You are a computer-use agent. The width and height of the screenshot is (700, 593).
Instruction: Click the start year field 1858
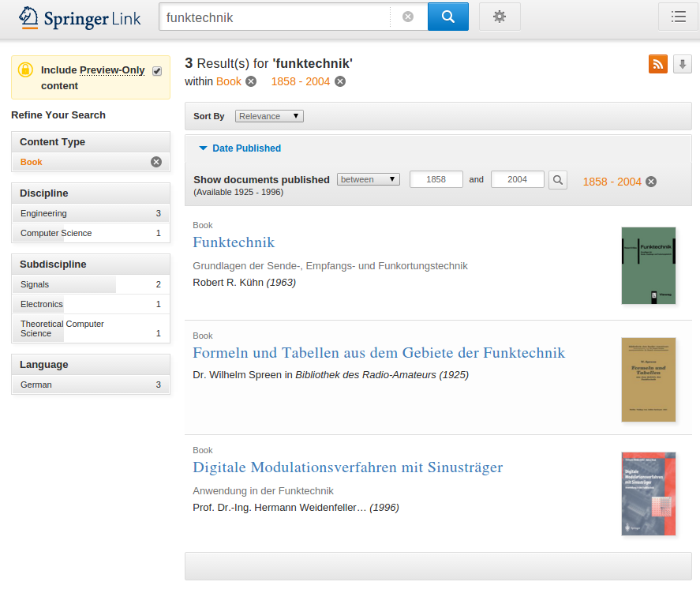[x=436, y=179]
